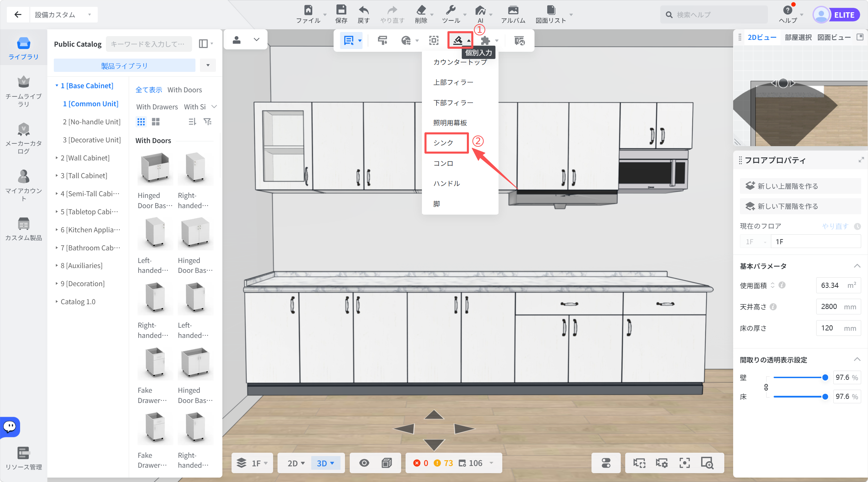The image size is (868, 482).
Task: Expand the 2 [Wall Cabinet] tree node
Action: (x=57, y=158)
